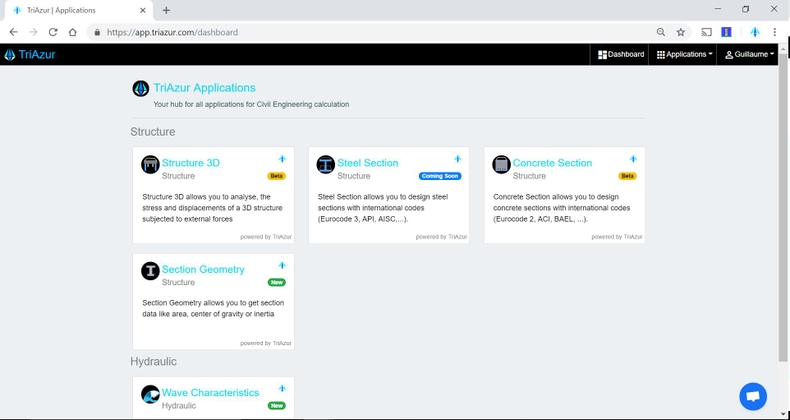Image resolution: width=790 pixels, height=420 pixels.
Task: Click the Section Geometry round icon
Action: [150, 271]
